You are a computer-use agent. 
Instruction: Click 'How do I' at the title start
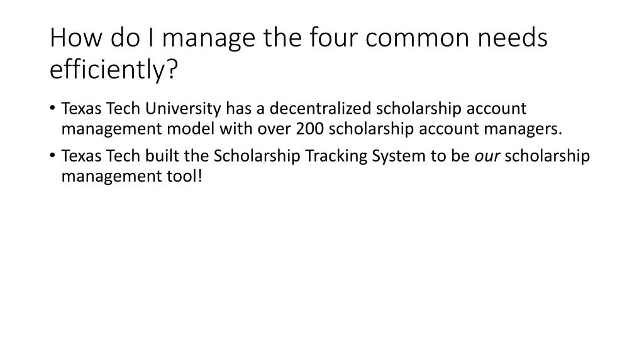coord(103,37)
